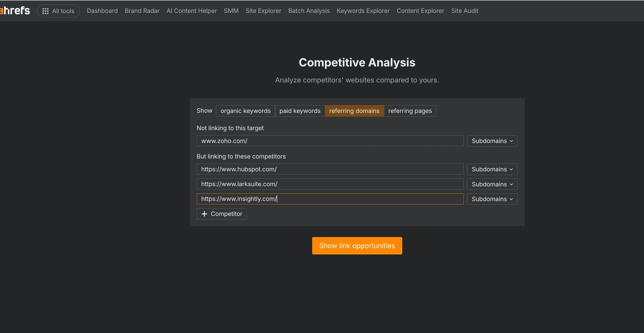Screen dimensions: 644x333
Task: Select the organic keywords option
Action: click(x=246, y=111)
